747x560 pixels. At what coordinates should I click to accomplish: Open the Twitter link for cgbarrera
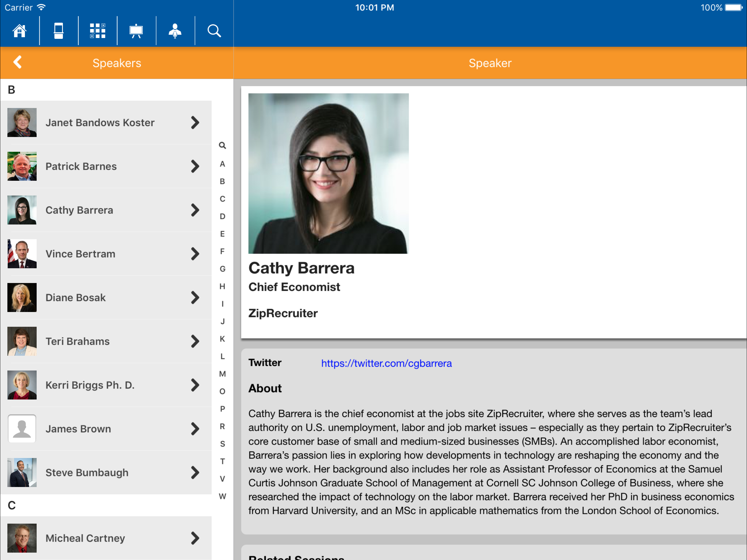click(x=386, y=363)
